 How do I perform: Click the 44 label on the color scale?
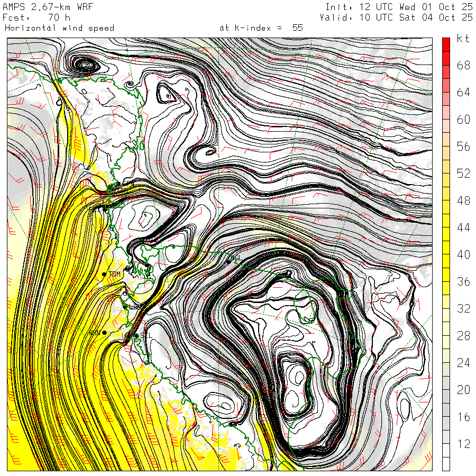(x=463, y=227)
